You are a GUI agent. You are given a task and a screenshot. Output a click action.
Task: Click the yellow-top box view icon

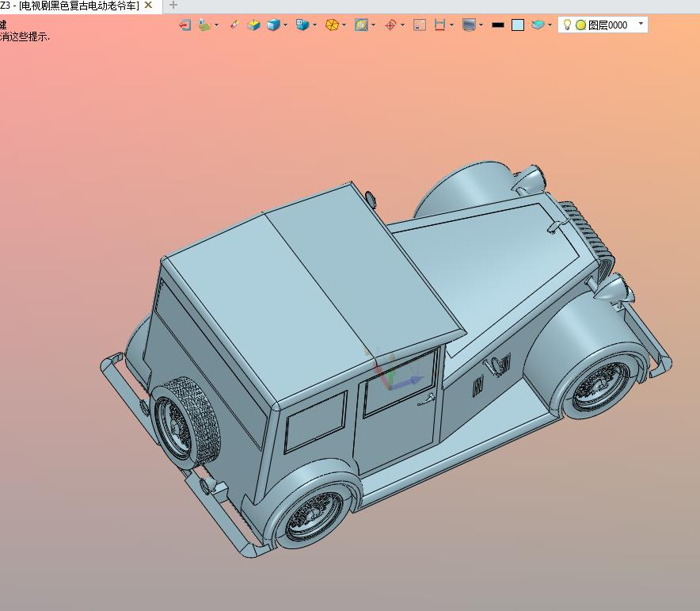(x=253, y=25)
